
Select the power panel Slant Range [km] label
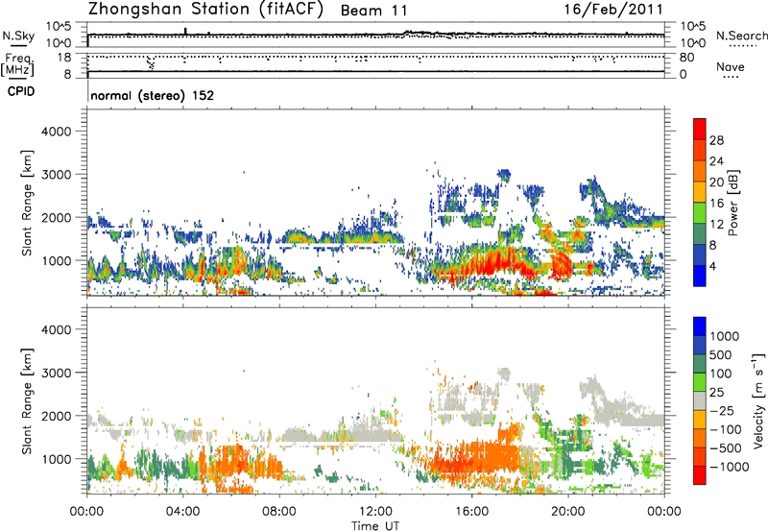click(27, 203)
